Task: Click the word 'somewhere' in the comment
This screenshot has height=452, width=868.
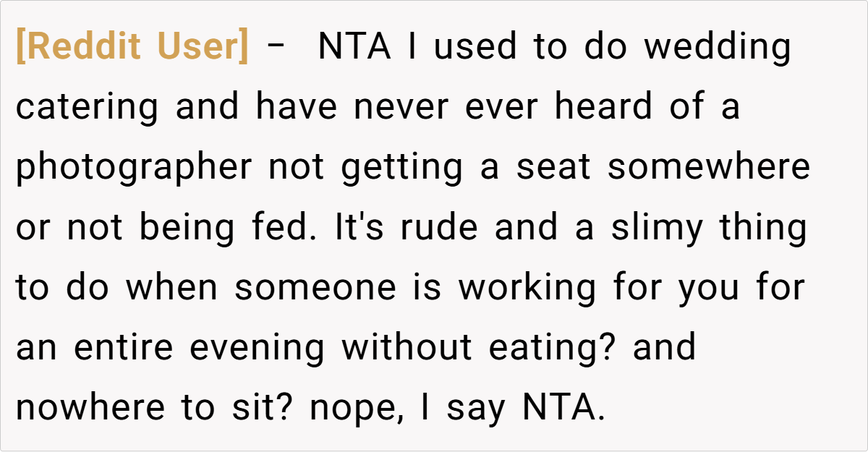Action: pos(709,168)
